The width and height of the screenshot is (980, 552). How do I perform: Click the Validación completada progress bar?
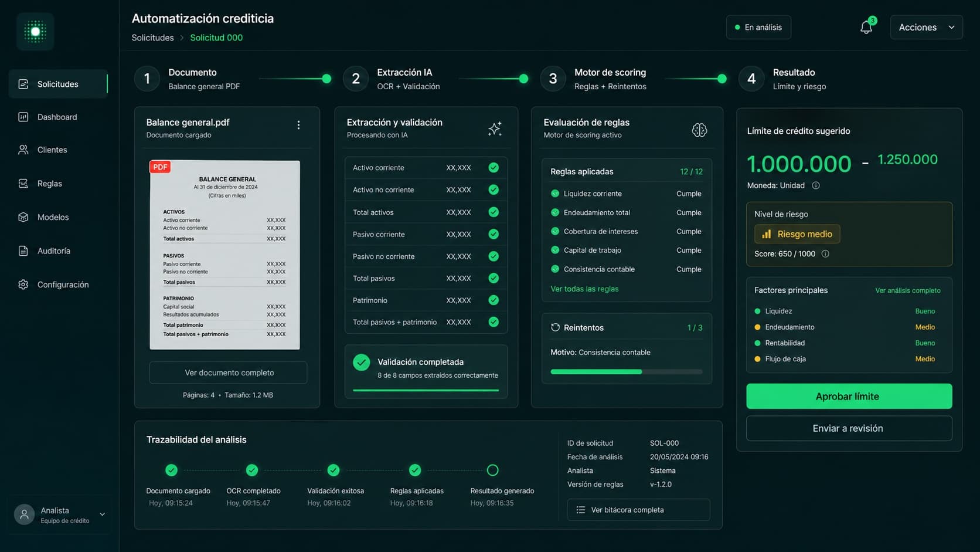426,390
